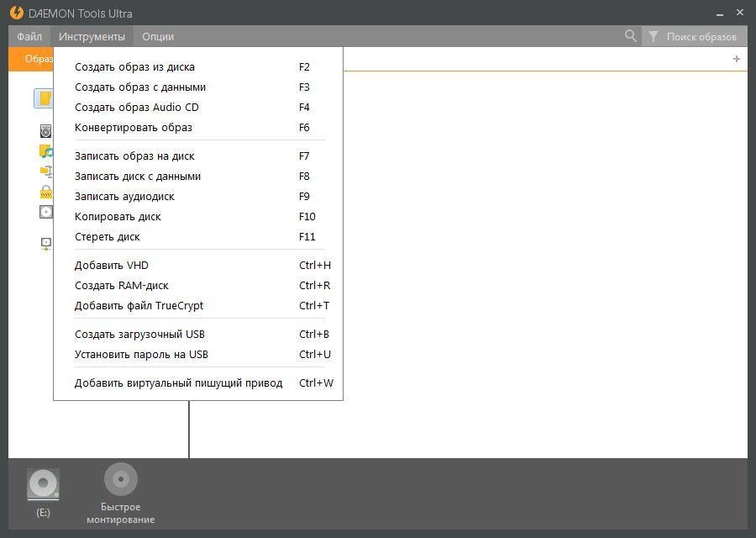
Task: Close the DAEMON Tools Ultra window
Action: coord(740,13)
